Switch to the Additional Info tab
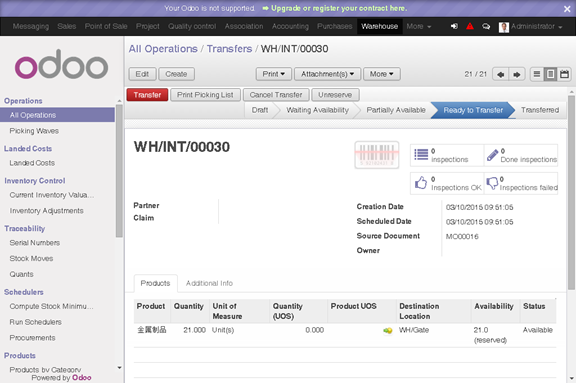 click(x=209, y=283)
